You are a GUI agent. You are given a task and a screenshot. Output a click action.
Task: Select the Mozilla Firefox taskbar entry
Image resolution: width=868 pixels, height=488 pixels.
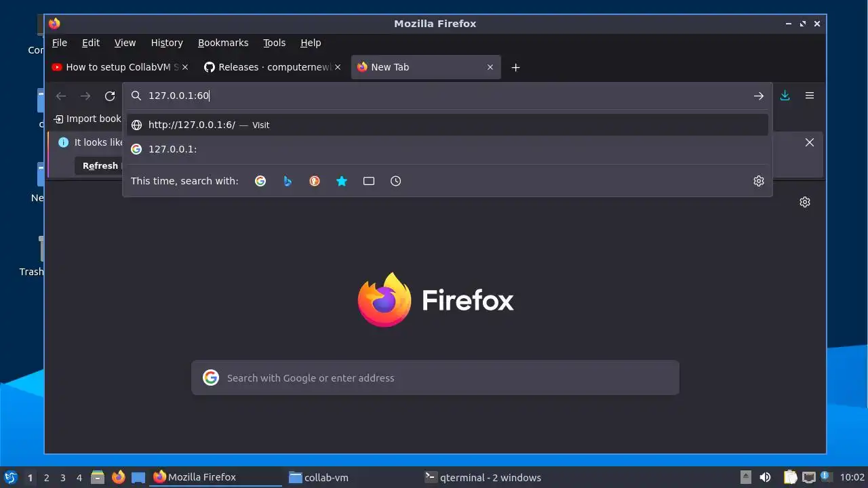click(216, 477)
